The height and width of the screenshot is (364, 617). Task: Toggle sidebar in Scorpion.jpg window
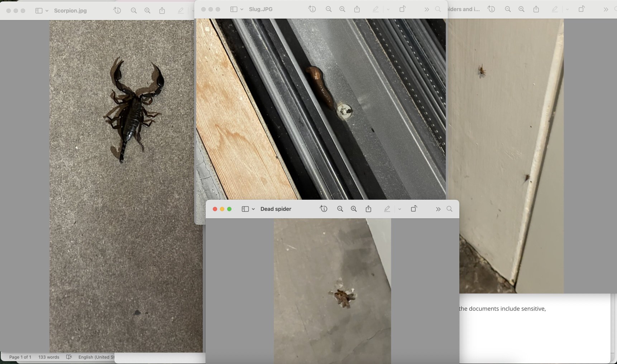coord(39,11)
